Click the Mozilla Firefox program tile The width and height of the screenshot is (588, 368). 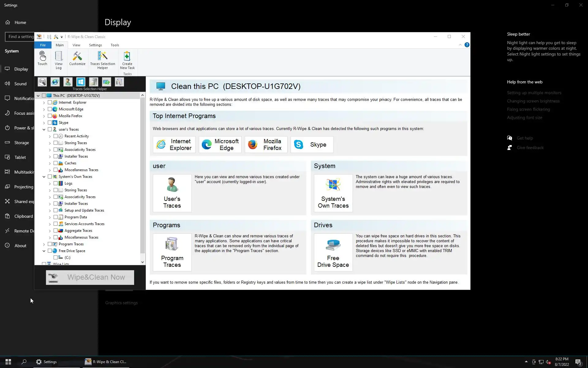[x=266, y=144]
